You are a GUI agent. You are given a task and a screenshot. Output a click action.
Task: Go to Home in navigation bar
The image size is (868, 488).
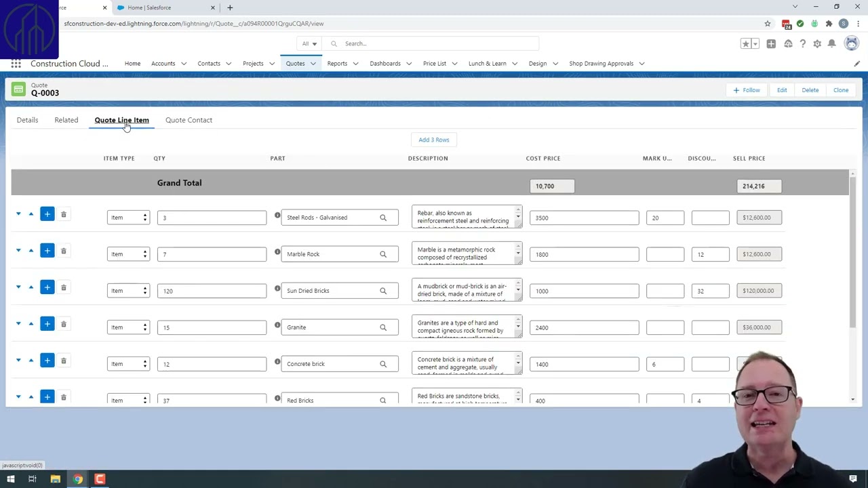[x=132, y=64]
